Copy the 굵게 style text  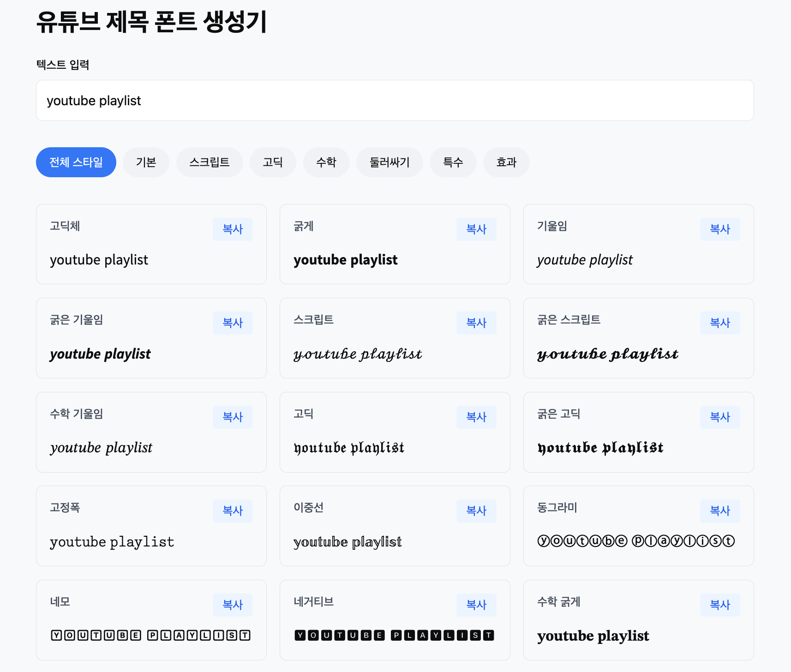click(x=476, y=229)
